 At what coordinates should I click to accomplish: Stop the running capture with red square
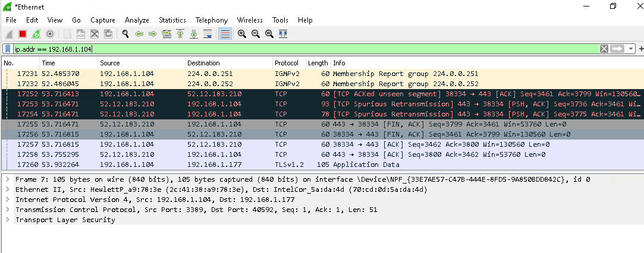[x=23, y=34]
